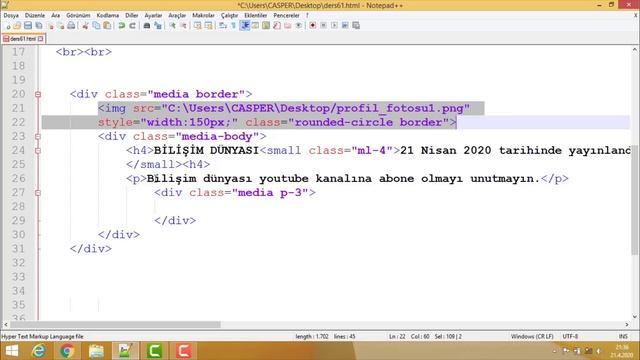Image resolution: width=640 pixels, height=360 pixels.
Task: Close the ders61.html tab with its X
Action: (40, 39)
